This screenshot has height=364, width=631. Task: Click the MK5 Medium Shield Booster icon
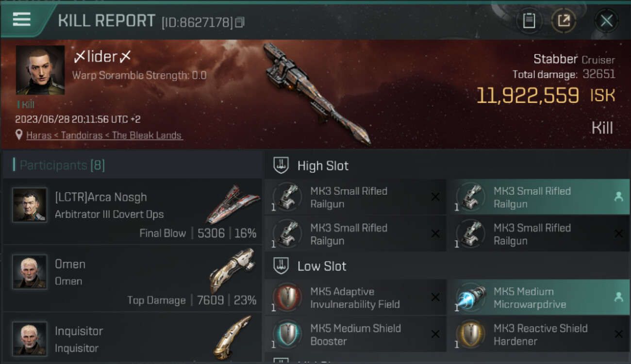click(288, 334)
